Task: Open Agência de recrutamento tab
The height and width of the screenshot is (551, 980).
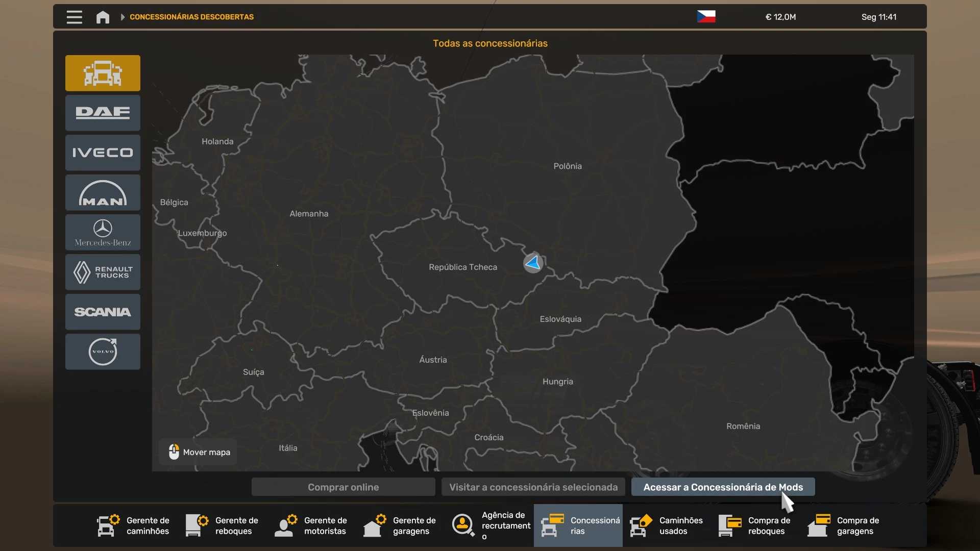Action: coord(491,525)
